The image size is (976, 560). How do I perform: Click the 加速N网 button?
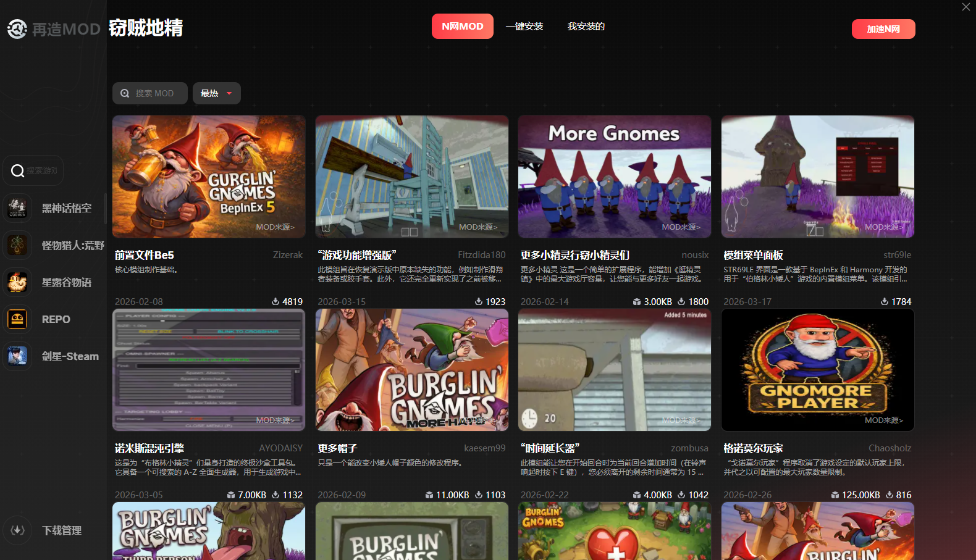883,29
